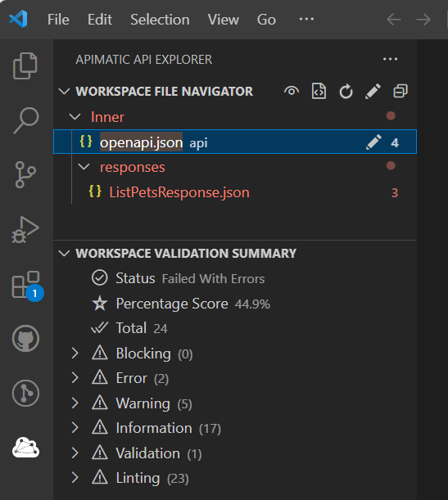Image resolution: width=448 pixels, height=500 pixels.
Task: Click the problem count 3 on ListPetsResponse.json
Action: point(395,192)
